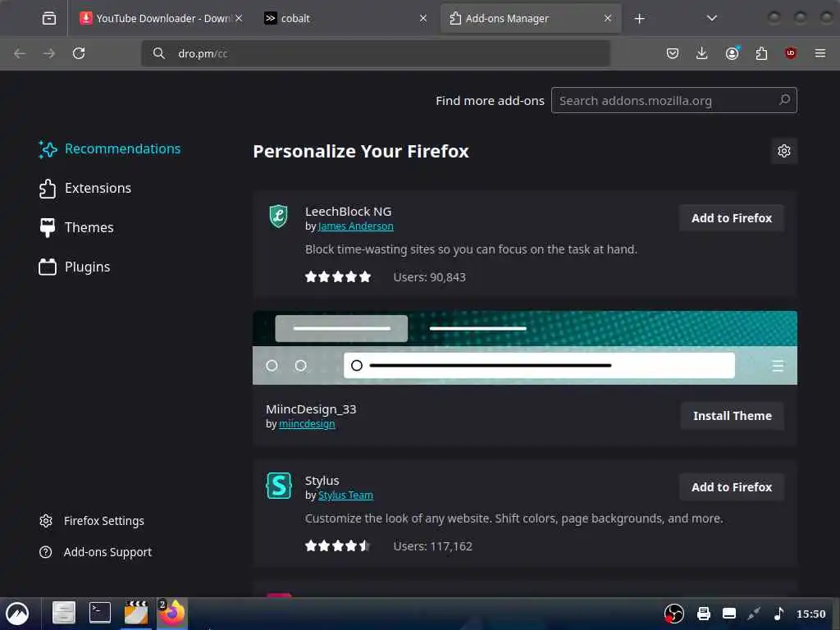Click the LeechBlock NG star rating

338,277
